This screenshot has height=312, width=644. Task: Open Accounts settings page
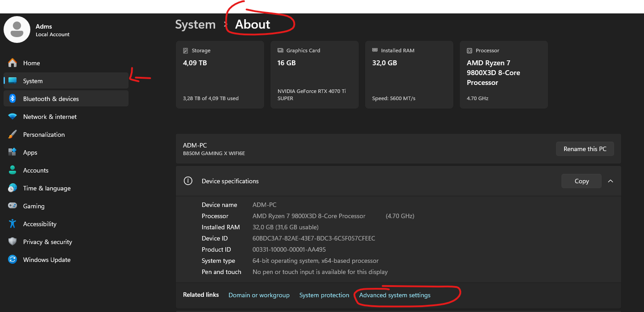tap(66, 170)
